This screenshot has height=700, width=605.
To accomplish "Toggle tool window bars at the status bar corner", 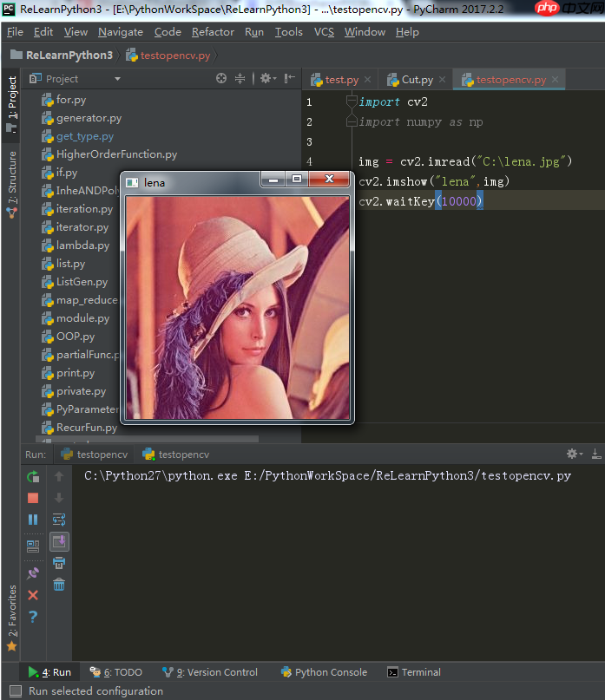I will point(16,691).
